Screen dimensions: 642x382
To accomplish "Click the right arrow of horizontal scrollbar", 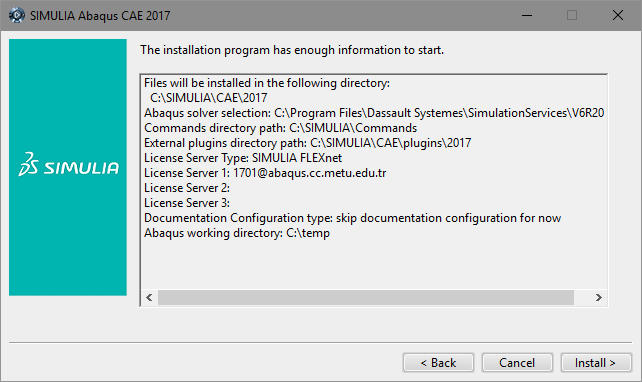I will click(x=599, y=298).
